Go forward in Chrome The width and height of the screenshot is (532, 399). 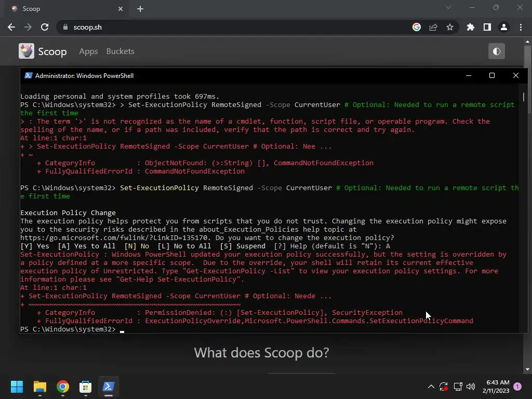click(28, 27)
